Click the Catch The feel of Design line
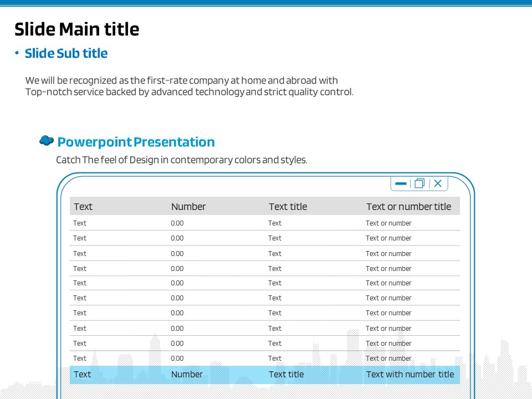532x399 pixels. [181, 160]
